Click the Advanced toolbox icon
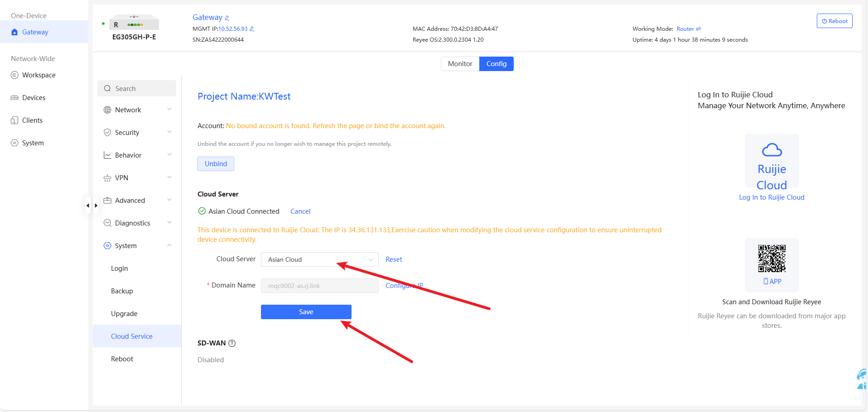 107,200
